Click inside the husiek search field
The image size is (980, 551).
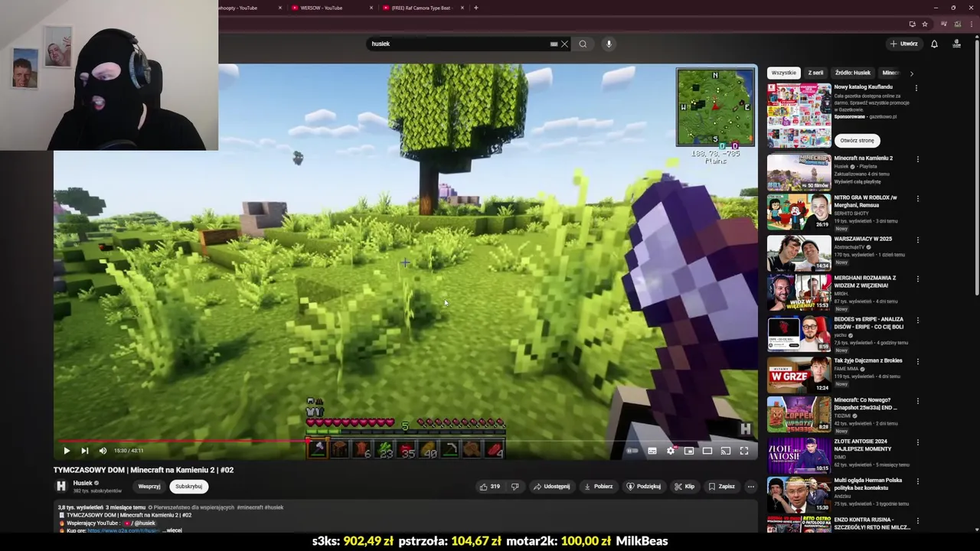click(x=459, y=44)
